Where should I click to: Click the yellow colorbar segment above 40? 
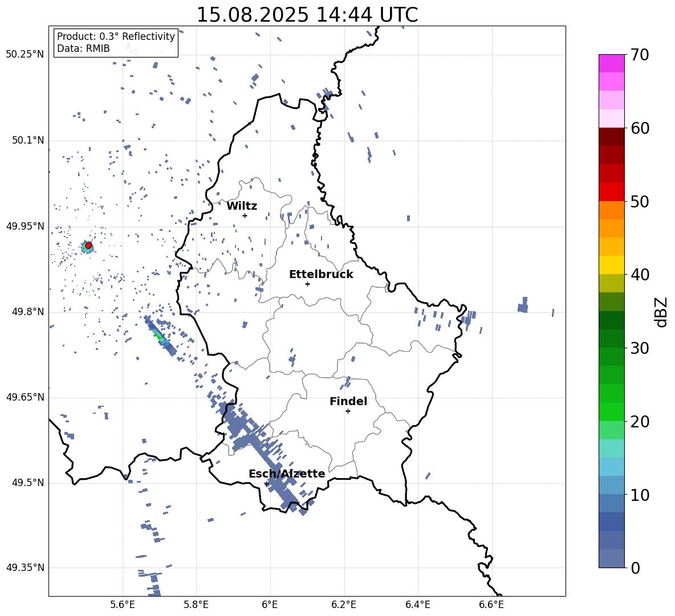click(x=611, y=265)
